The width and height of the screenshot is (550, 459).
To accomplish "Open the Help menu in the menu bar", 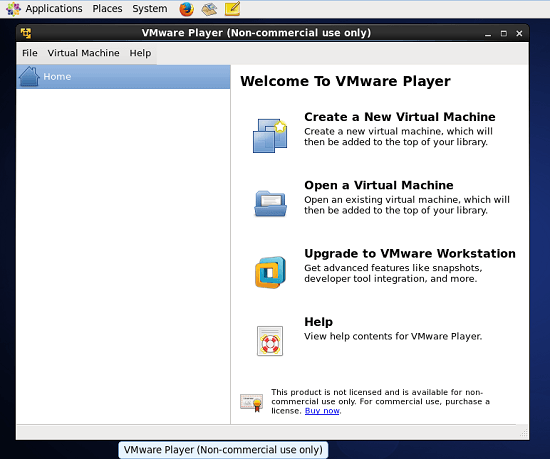I will [x=140, y=53].
